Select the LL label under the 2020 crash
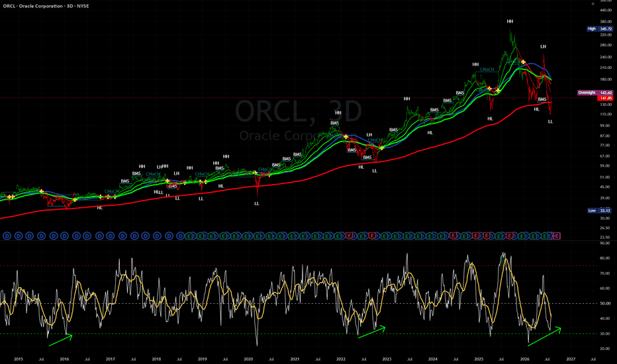Viewport: 617px width, 364px height. point(257,203)
